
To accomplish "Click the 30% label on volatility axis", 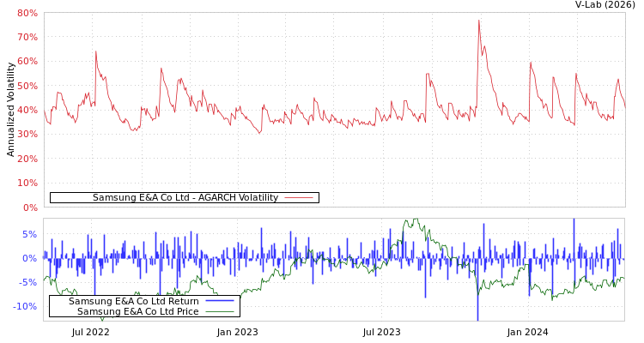I will click(27, 135).
